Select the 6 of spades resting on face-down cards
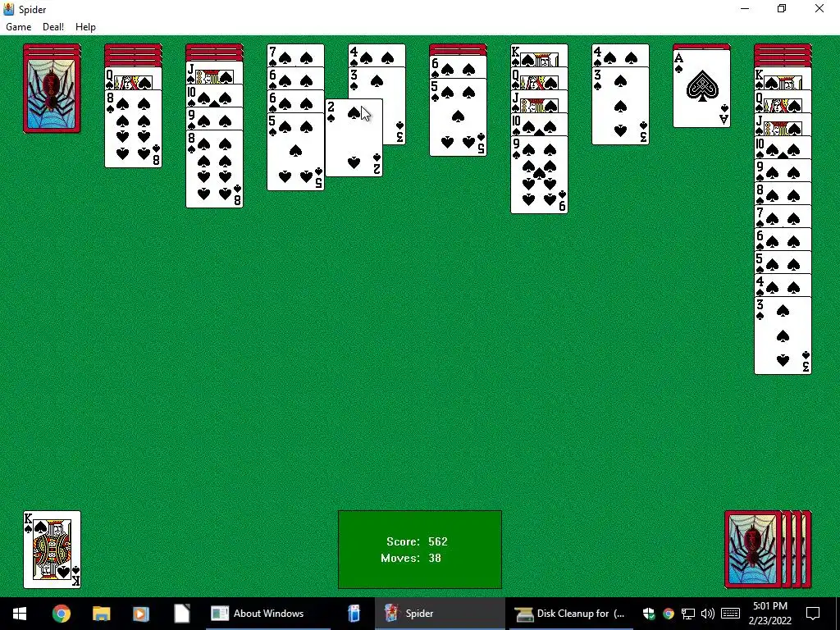 (458, 67)
